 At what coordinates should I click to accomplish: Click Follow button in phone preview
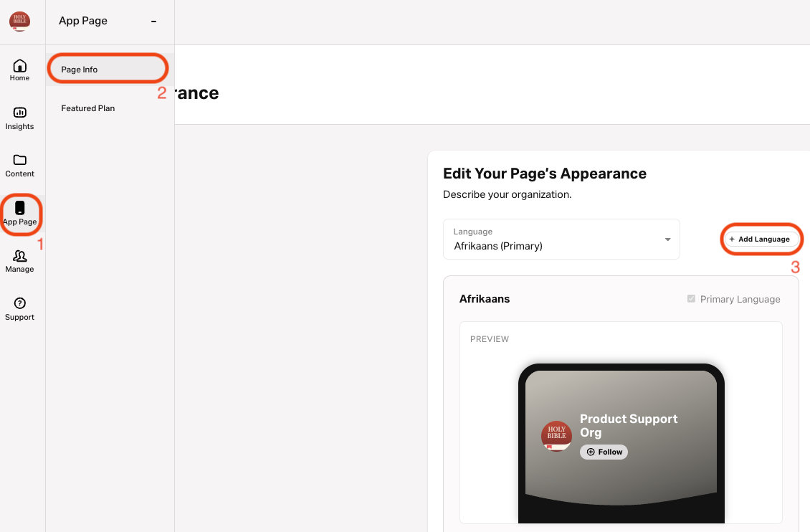pyautogui.click(x=604, y=452)
